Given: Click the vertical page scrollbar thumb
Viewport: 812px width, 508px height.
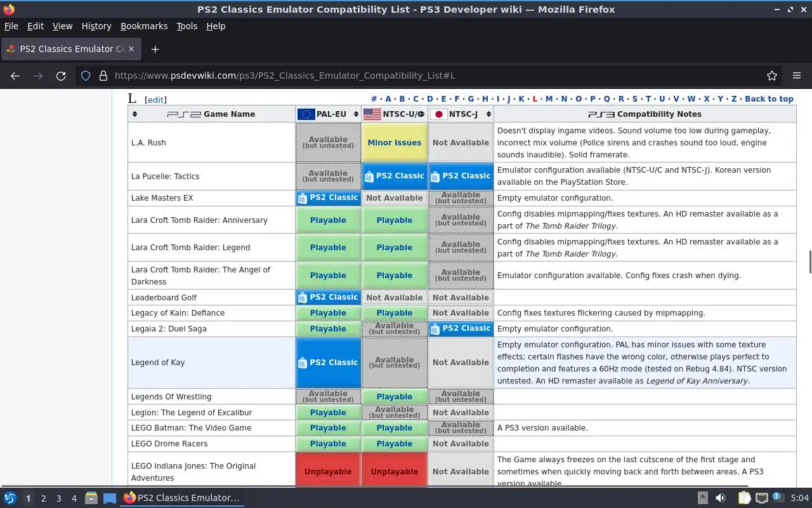Looking at the screenshot, I should tap(809, 262).
